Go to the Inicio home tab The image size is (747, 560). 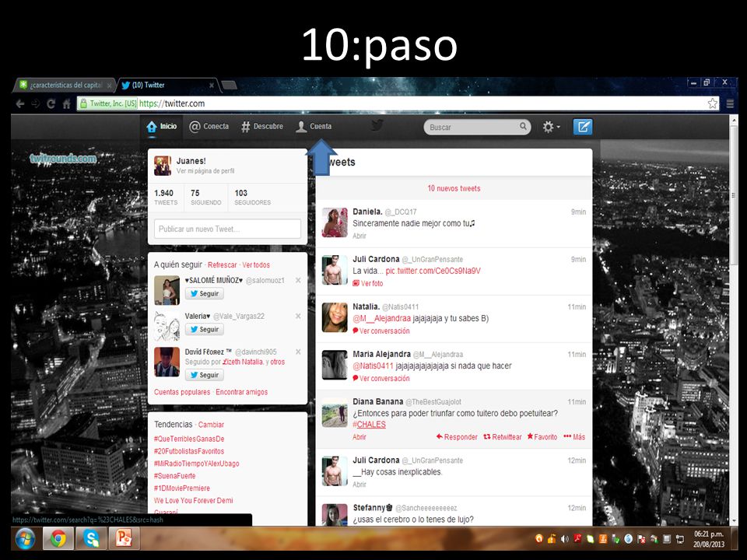162,127
